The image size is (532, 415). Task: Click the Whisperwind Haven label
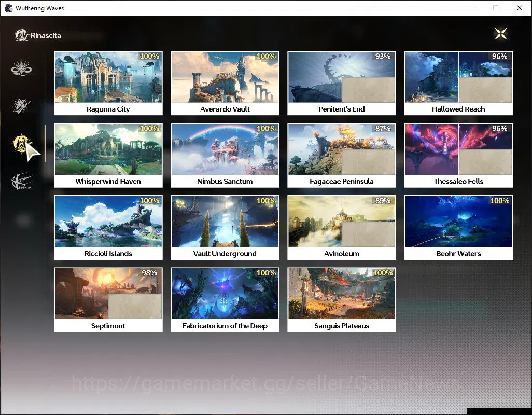[x=108, y=182]
